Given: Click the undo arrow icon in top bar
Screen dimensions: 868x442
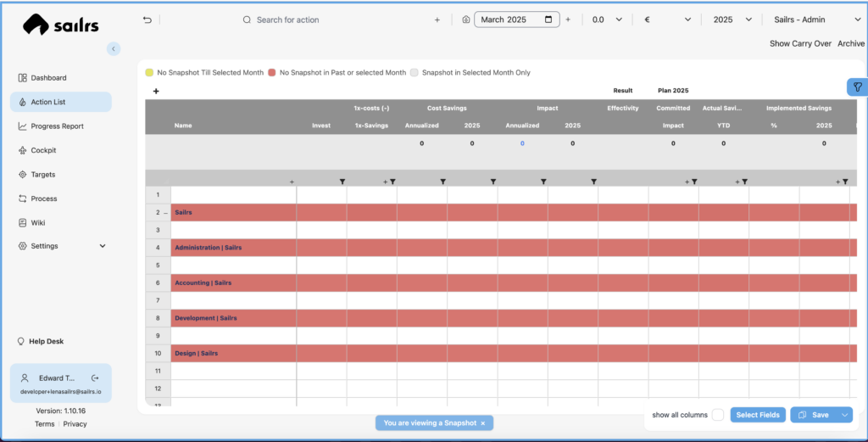Looking at the screenshot, I should [147, 20].
